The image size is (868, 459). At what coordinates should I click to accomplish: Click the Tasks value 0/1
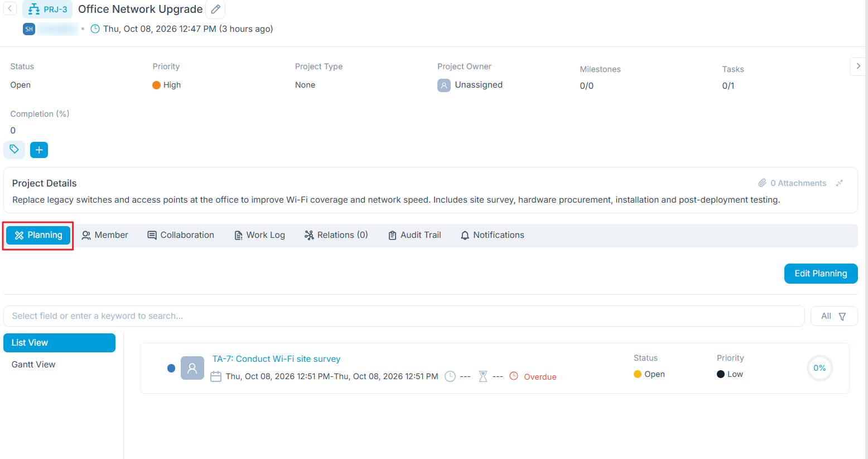(x=728, y=86)
